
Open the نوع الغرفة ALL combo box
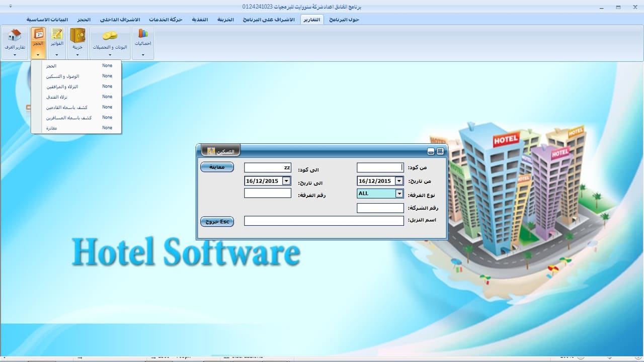[x=380, y=194]
